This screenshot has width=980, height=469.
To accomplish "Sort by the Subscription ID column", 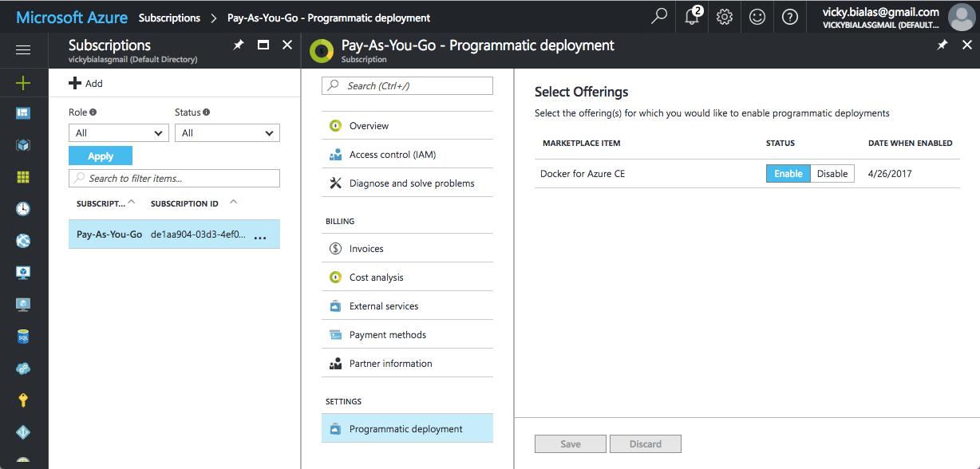I will [x=184, y=203].
